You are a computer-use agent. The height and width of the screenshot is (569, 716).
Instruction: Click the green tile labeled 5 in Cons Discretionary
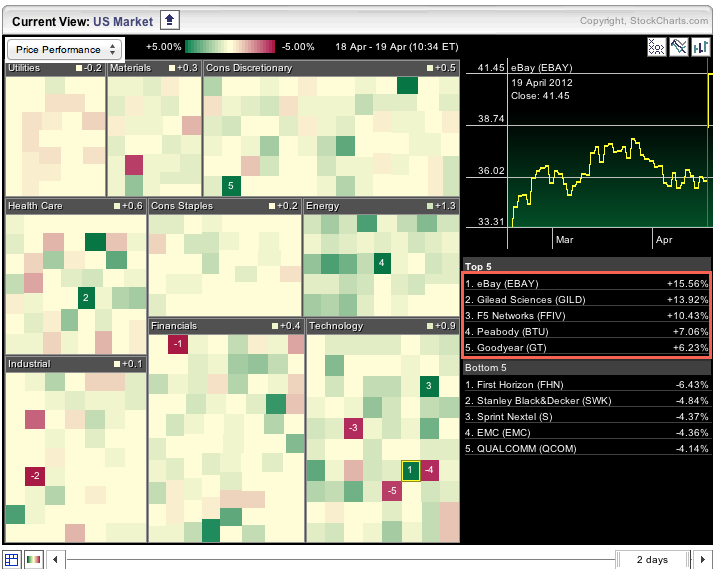(231, 185)
